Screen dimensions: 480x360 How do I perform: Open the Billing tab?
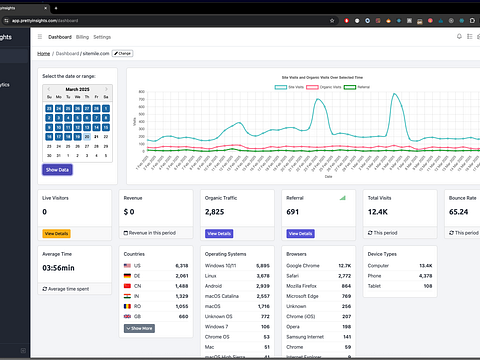pos(82,37)
